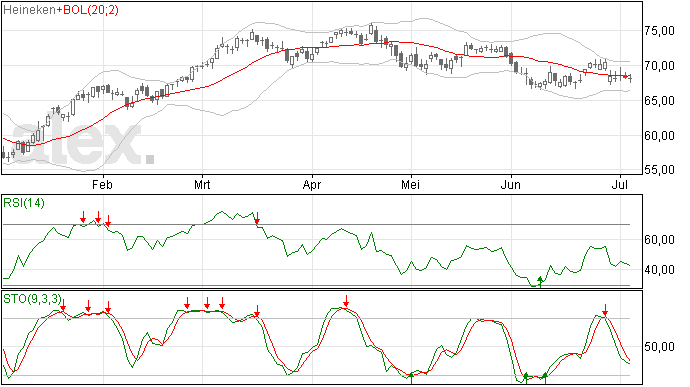The height and width of the screenshot is (387, 690).
Task: Click the STO(9,3,3) panel label
Action: pyautogui.click(x=32, y=299)
